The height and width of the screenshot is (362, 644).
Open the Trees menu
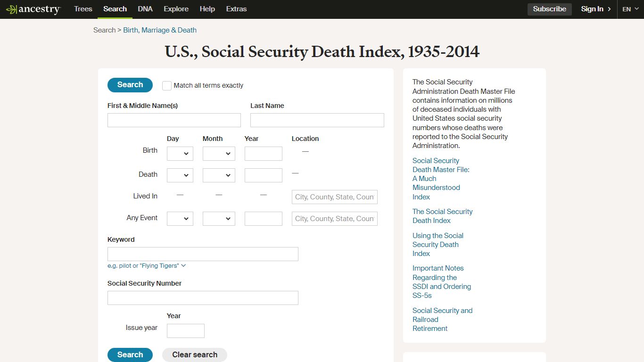coord(83,9)
